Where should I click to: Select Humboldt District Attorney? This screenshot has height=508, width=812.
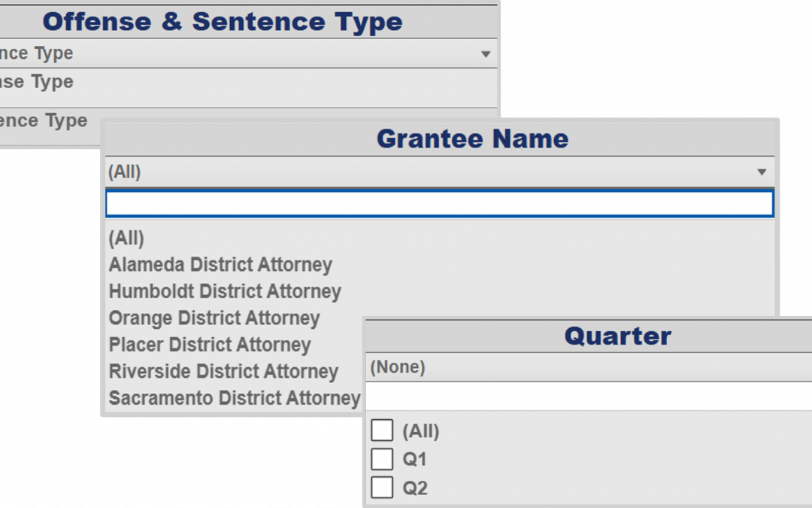(x=225, y=291)
